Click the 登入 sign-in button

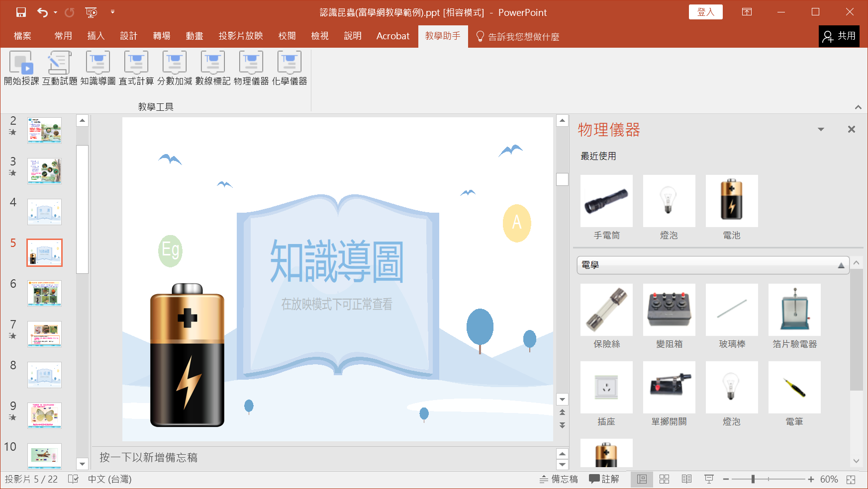click(x=705, y=12)
